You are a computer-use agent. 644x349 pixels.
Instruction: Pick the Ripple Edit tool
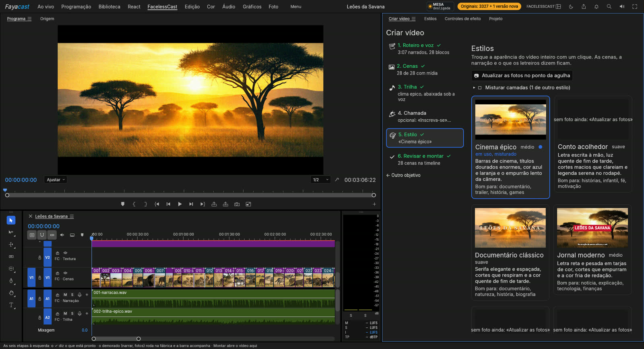pos(11,245)
